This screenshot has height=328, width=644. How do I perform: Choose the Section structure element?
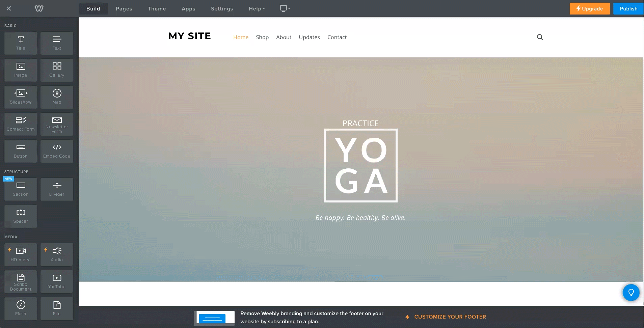(x=21, y=189)
